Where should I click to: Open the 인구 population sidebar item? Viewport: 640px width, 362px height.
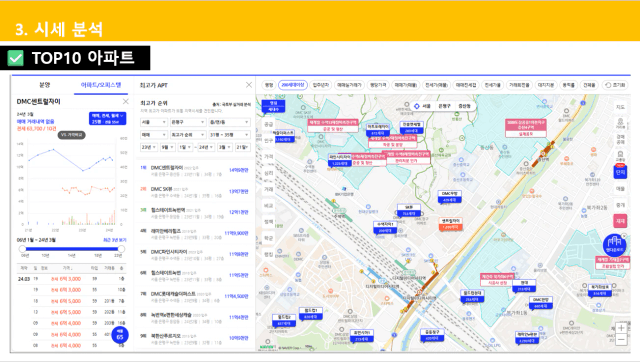(x=268, y=140)
